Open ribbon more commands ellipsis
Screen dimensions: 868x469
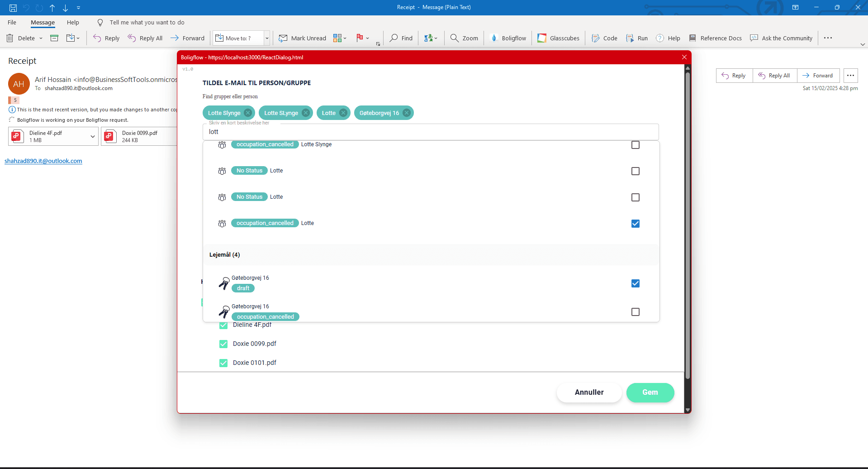(828, 38)
